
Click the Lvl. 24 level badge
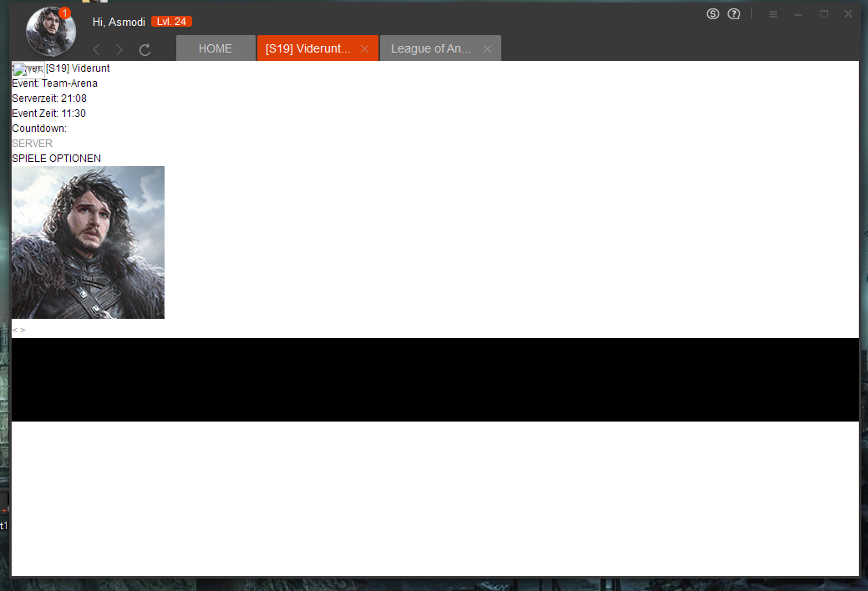(x=171, y=22)
